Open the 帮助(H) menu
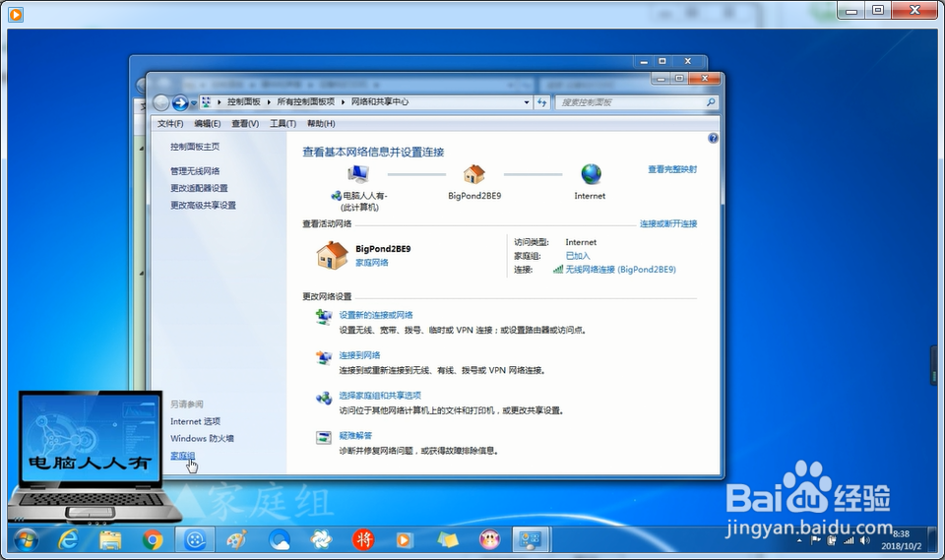 [321, 124]
